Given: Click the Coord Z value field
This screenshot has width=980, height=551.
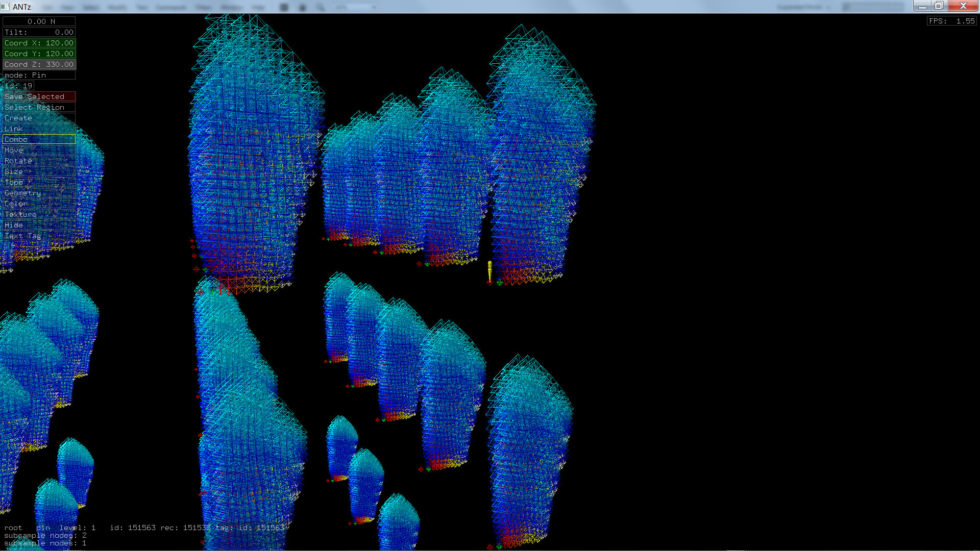Looking at the screenshot, I should (x=39, y=64).
